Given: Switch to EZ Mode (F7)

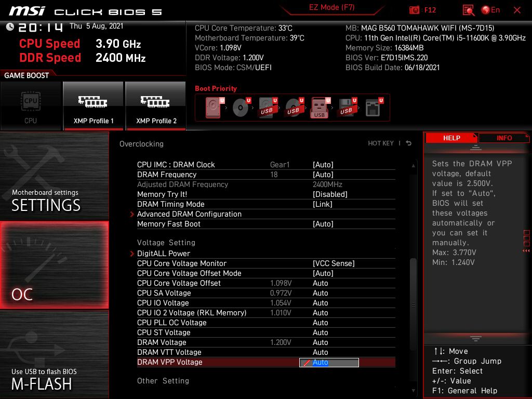Looking at the screenshot, I should pyautogui.click(x=331, y=7).
